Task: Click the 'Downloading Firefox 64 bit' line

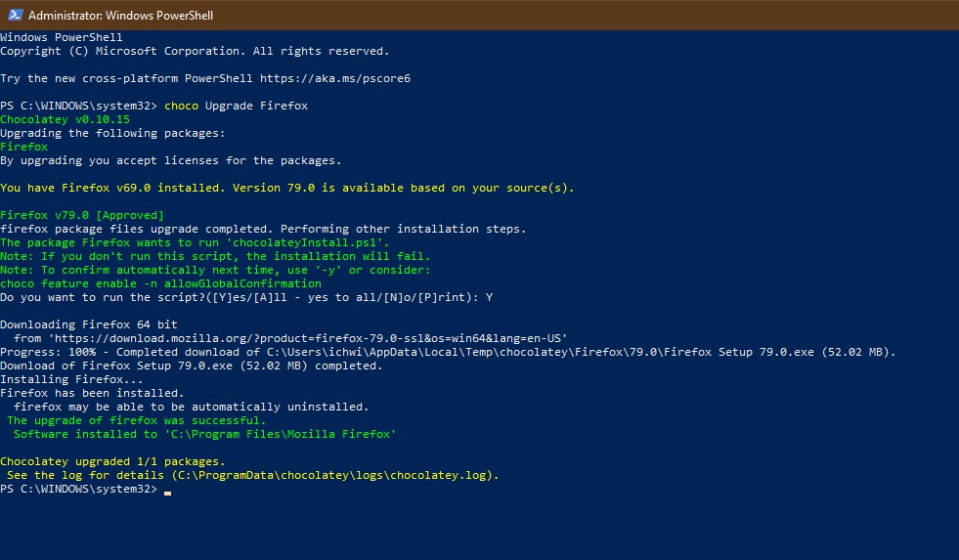Action: pyautogui.click(x=89, y=324)
